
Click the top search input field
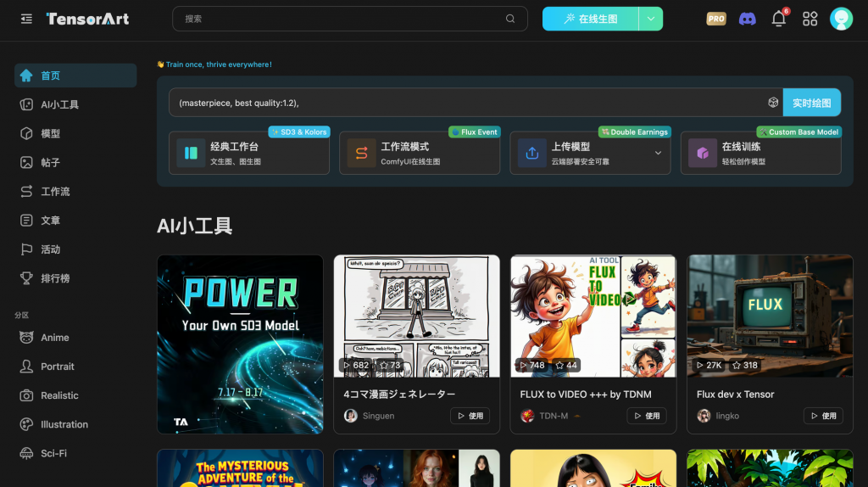pyautogui.click(x=350, y=19)
